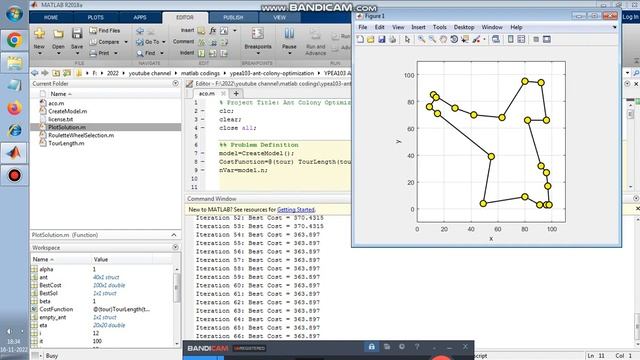This screenshot has width=640, height=360.
Task: Click the Open File icon in Figure toolbar
Action: coord(371,39)
